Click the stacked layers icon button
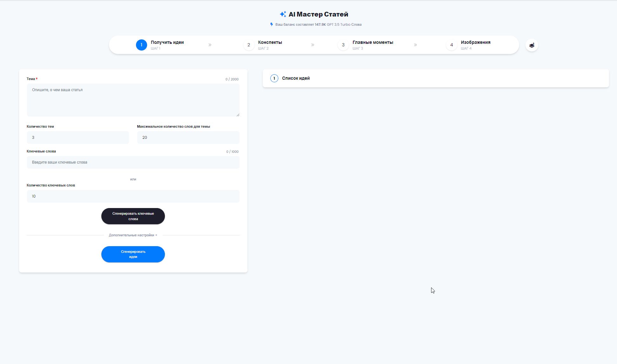 (532, 45)
